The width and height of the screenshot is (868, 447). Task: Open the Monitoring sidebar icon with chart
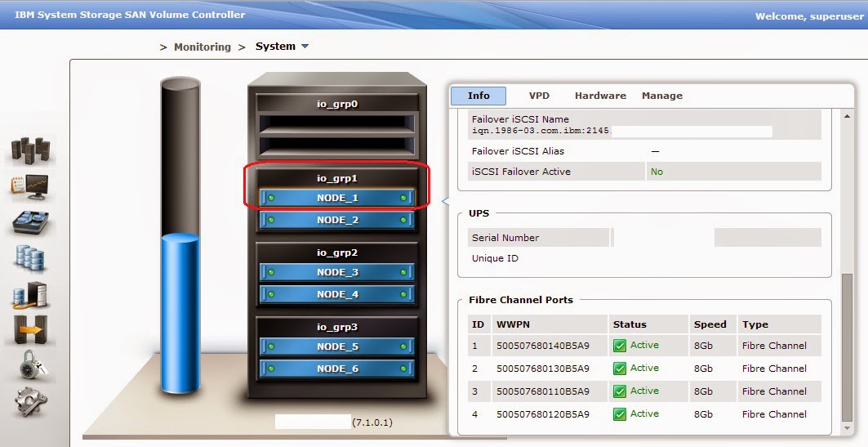pyautogui.click(x=31, y=186)
